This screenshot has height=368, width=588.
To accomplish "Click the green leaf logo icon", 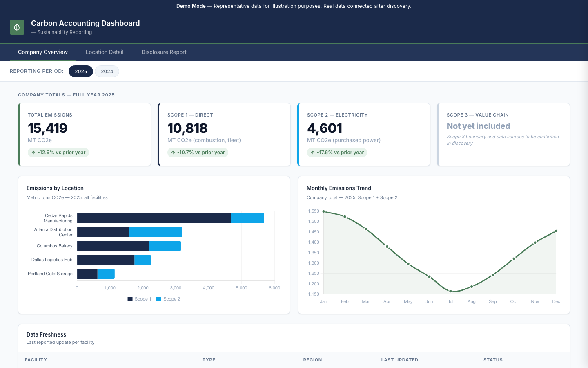I will pyautogui.click(x=17, y=27).
